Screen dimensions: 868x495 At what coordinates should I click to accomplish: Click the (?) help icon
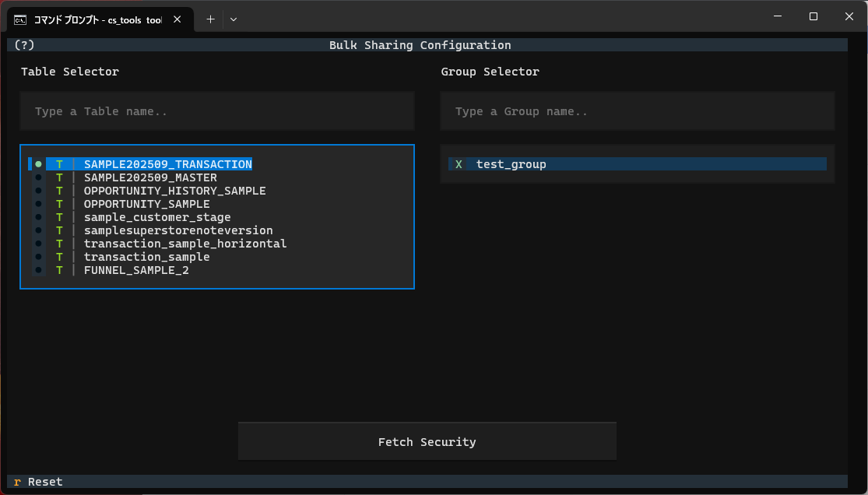24,45
